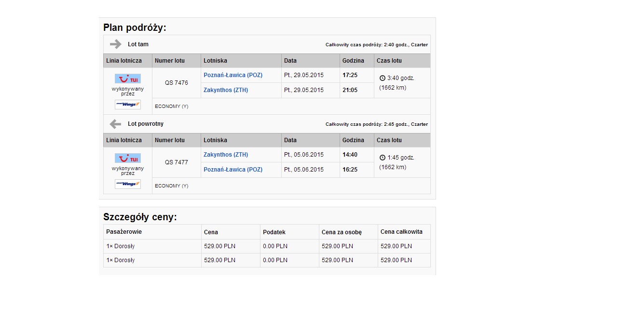Image resolution: width=644 pixels, height=333 pixels.
Task: Click the right arrow icon beside Lot tam
Action: point(115,44)
